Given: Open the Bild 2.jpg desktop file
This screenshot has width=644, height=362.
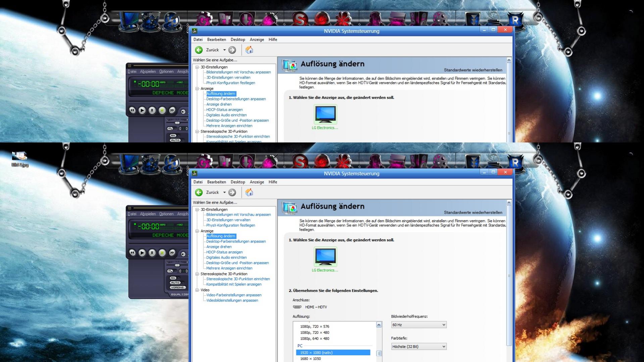Looking at the screenshot, I should point(20,159).
